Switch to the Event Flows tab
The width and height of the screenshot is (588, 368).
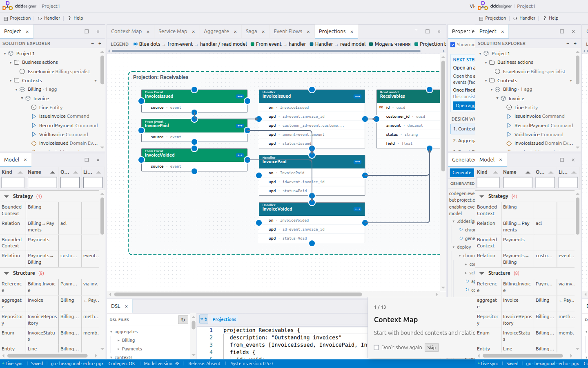288,31
